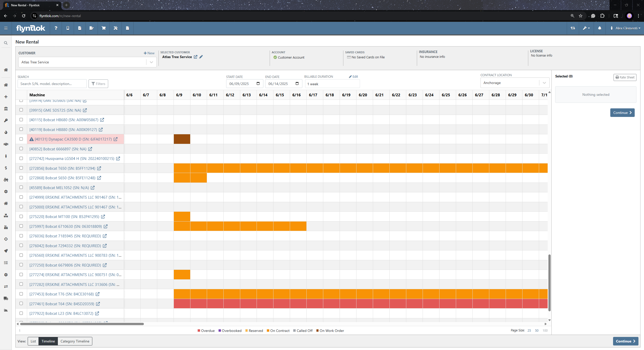Viewport: 644px width, 350px height.
Task: Click the handshake icon in the sidebar
Action: [x=6, y=144]
